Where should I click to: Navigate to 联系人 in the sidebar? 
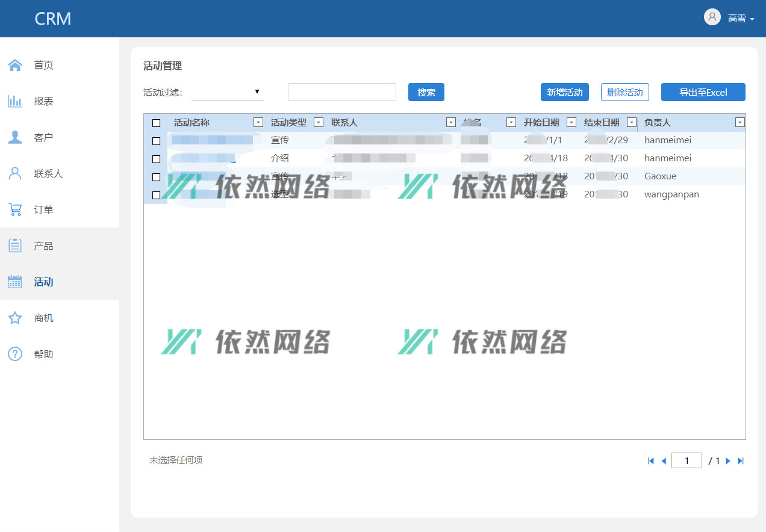click(x=48, y=173)
